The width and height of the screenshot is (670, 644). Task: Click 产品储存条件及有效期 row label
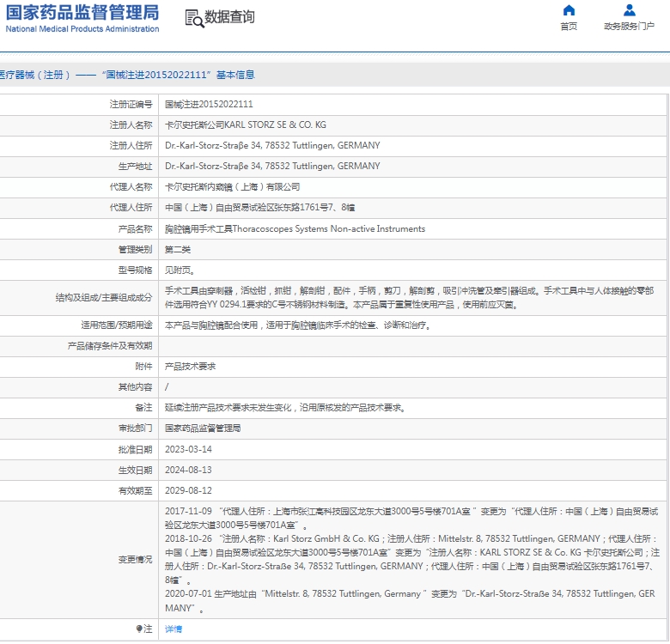pos(110,346)
